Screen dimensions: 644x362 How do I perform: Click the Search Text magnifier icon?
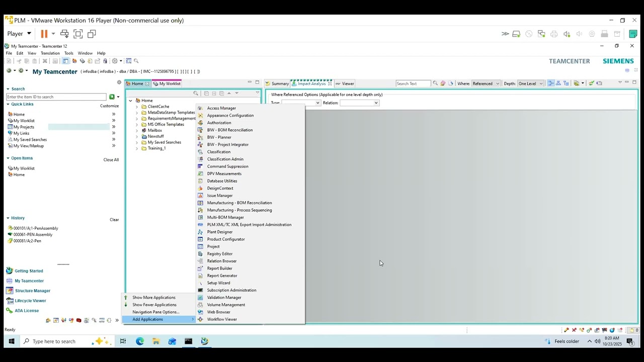pos(435,83)
